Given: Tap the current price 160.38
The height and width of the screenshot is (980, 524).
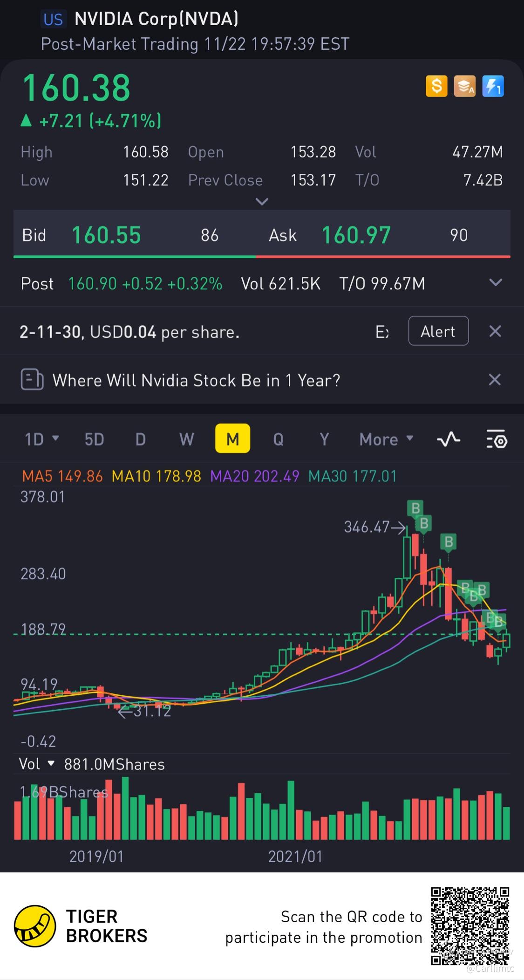Looking at the screenshot, I should click(76, 88).
